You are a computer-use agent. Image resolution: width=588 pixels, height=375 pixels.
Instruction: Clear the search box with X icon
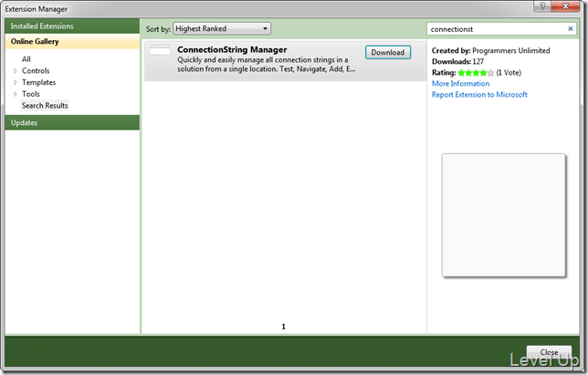(x=571, y=28)
